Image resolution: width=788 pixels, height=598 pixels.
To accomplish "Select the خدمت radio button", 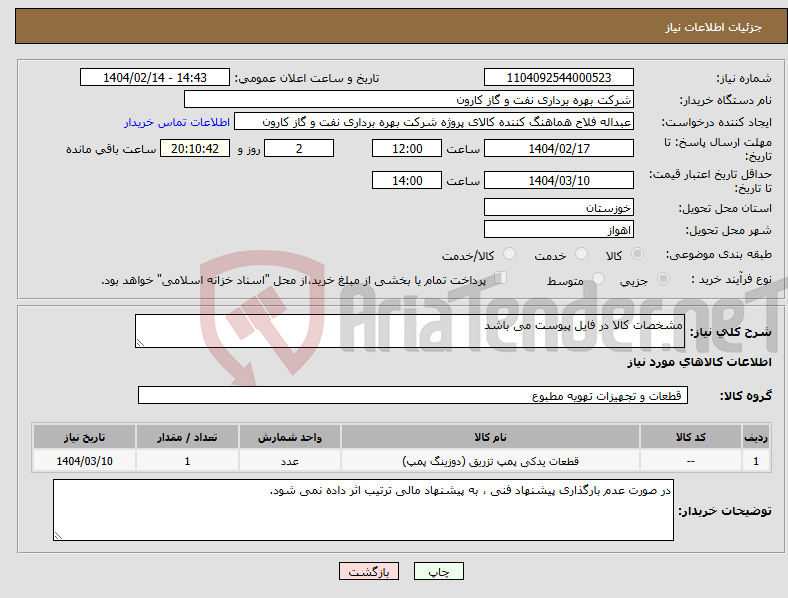I will coord(581,254).
